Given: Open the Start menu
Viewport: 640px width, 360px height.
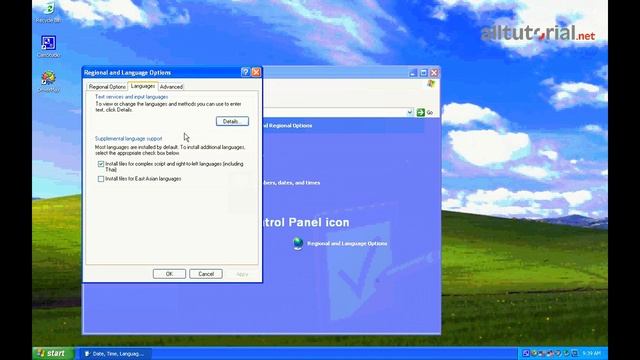Looking at the screenshot, I should [53, 353].
